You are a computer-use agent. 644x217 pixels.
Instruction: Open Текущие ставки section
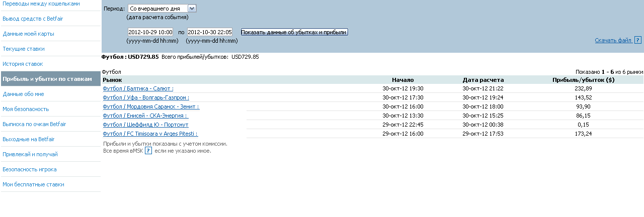(x=24, y=49)
